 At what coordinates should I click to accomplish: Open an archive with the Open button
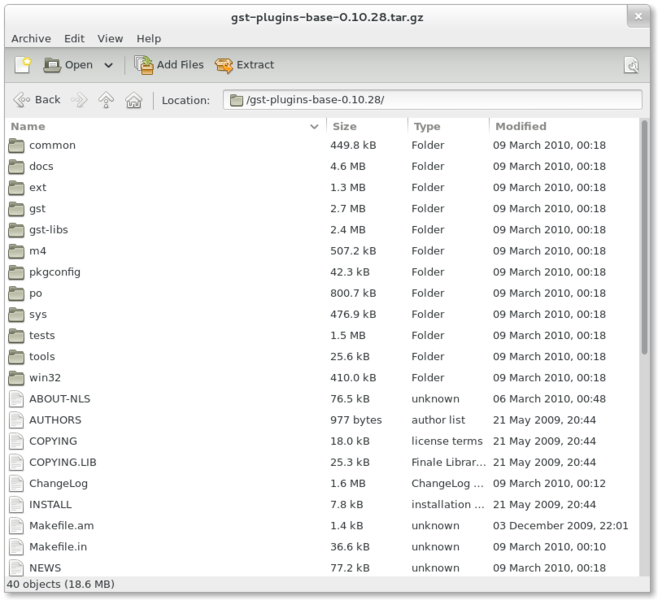point(68,65)
